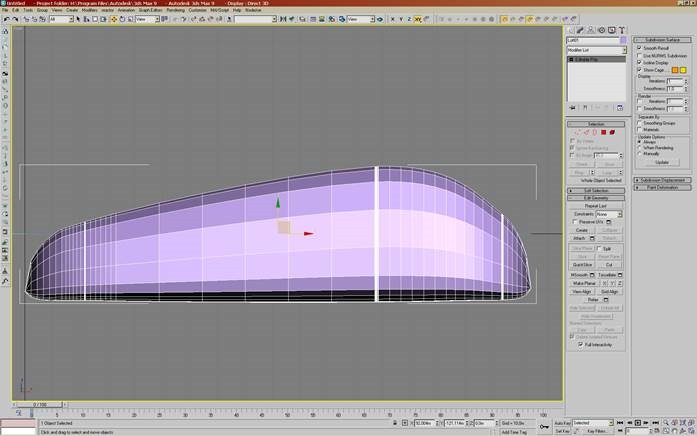Screen dimensions: 697x436
Task: Open the Constraints dropdown
Action: [607, 215]
